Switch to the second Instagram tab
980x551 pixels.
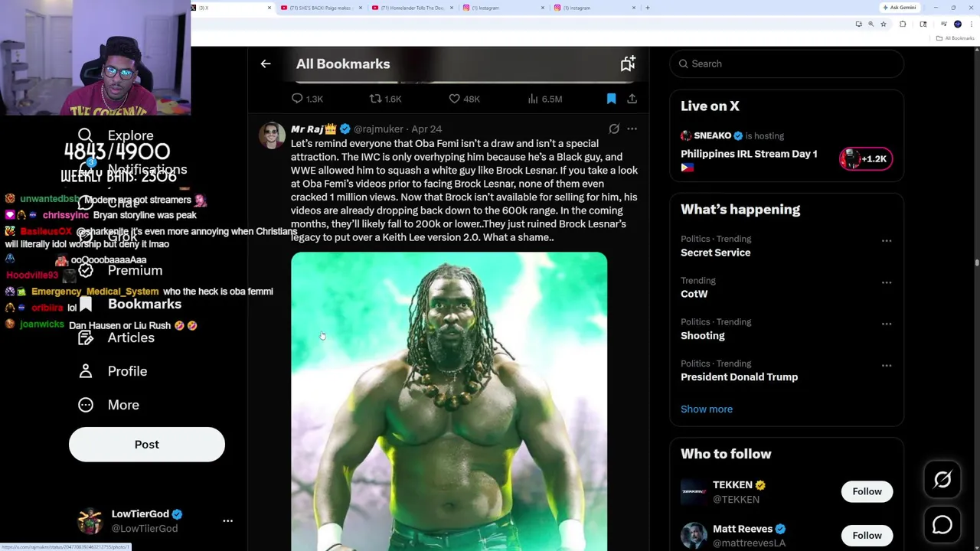[595, 8]
